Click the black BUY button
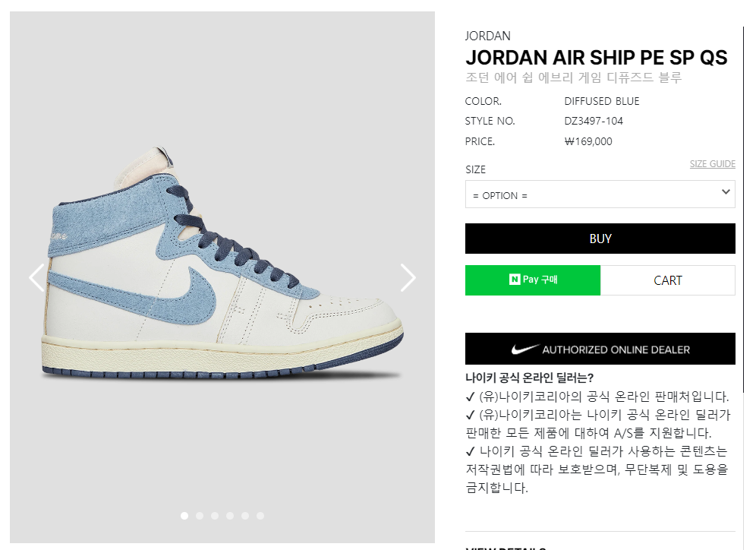This screenshot has width=756, height=550. (x=600, y=239)
